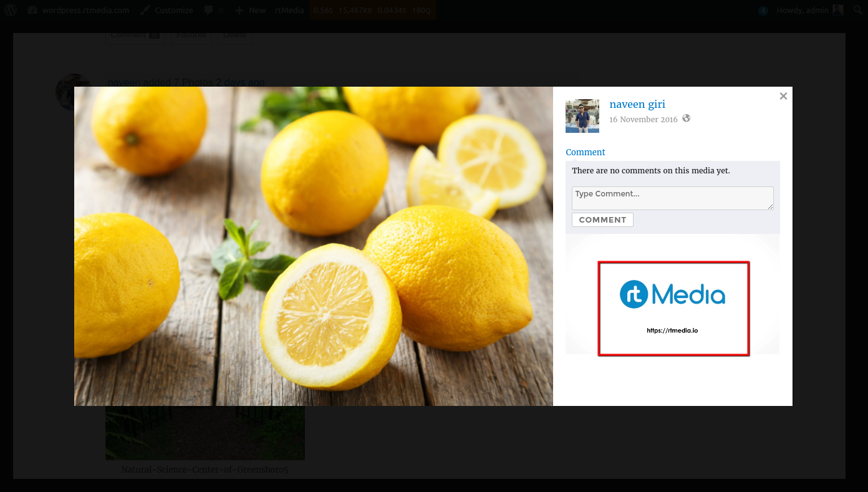868x492 pixels.
Task: Click the comments bubble icon in admin bar
Action: tap(209, 10)
